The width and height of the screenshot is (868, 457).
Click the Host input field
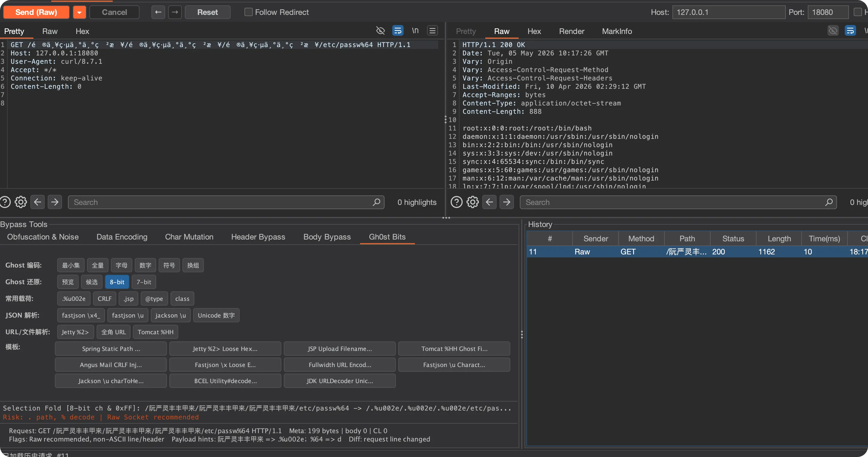click(728, 13)
